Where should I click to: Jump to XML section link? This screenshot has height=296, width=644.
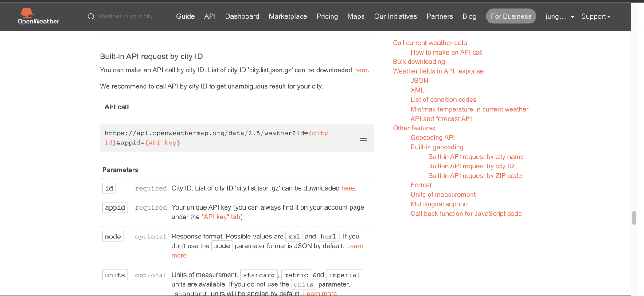point(417,90)
